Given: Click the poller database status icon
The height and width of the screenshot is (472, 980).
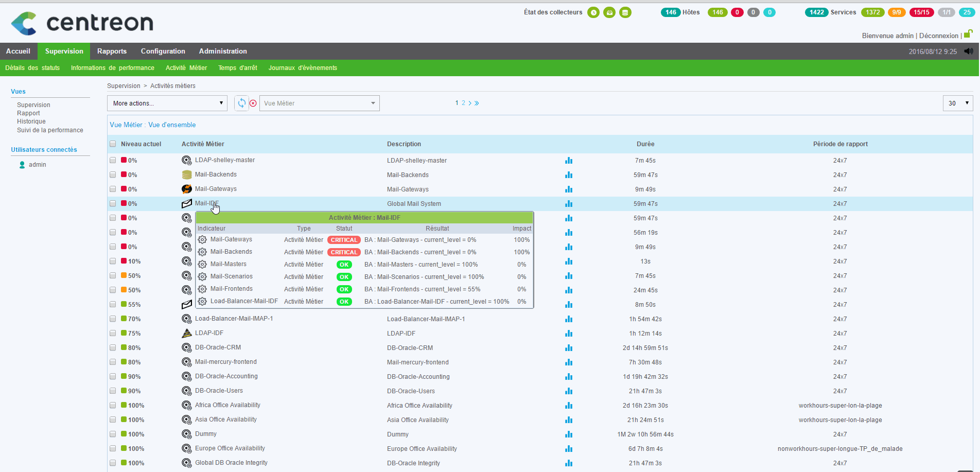Looking at the screenshot, I should pyautogui.click(x=625, y=12).
